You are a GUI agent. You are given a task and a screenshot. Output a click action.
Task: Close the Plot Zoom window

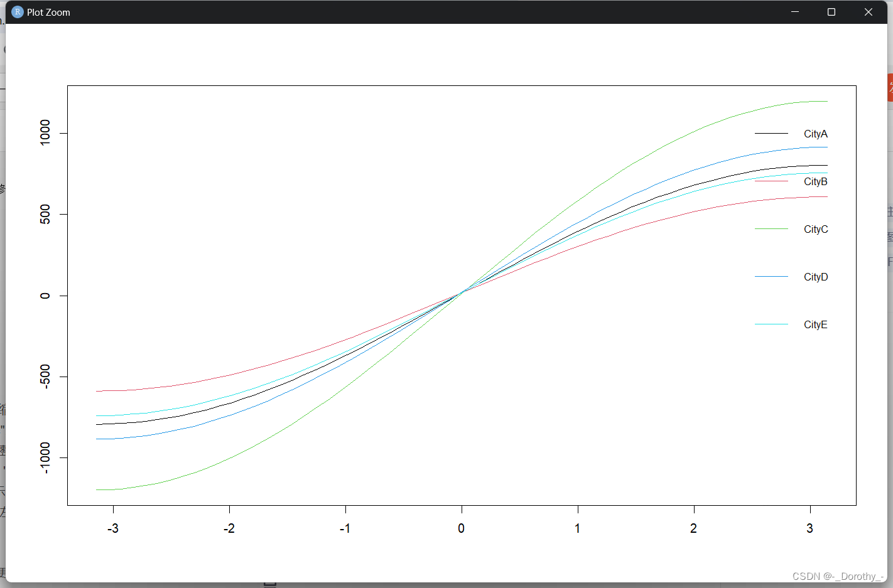(869, 12)
